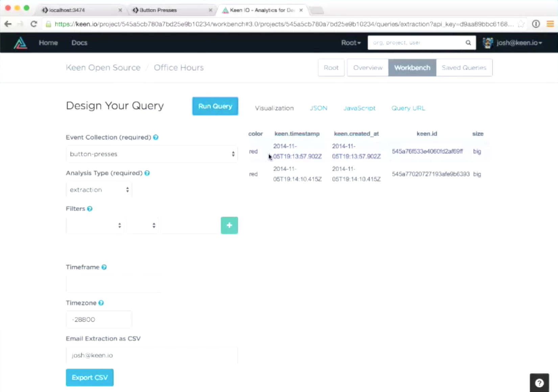Select the Workbench tab
This screenshot has height=392, width=558.
(x=412, y=68)
